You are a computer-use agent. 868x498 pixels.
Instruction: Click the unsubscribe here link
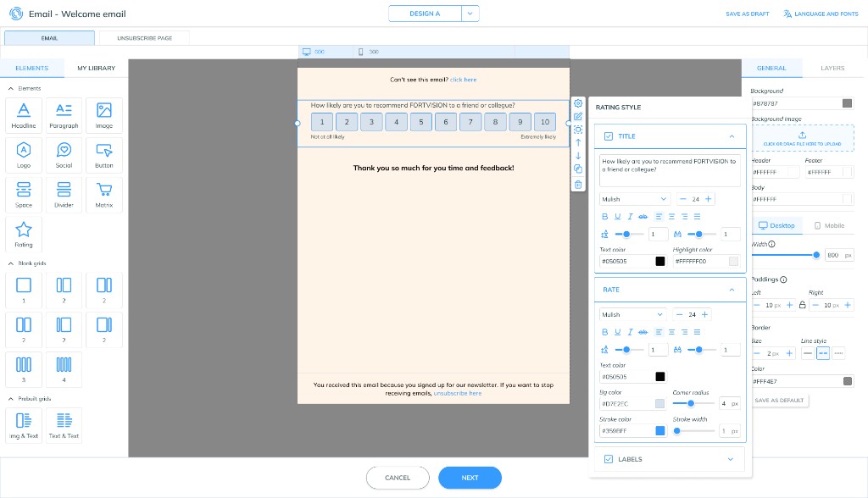[x=457, y=394]
